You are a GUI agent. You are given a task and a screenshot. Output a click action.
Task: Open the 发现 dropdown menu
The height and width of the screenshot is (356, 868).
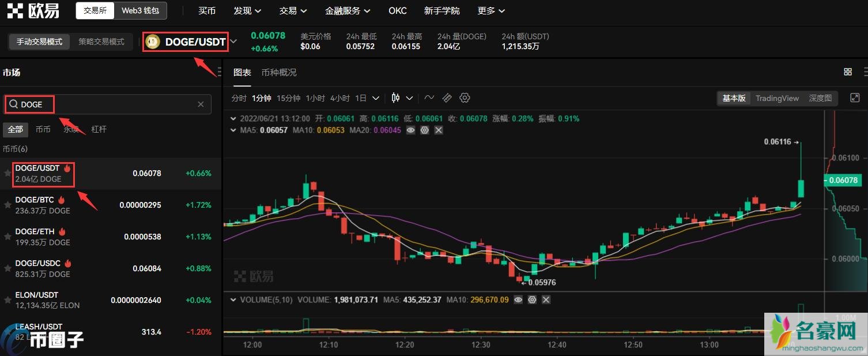pyautogui.click(x=247, y=11)
